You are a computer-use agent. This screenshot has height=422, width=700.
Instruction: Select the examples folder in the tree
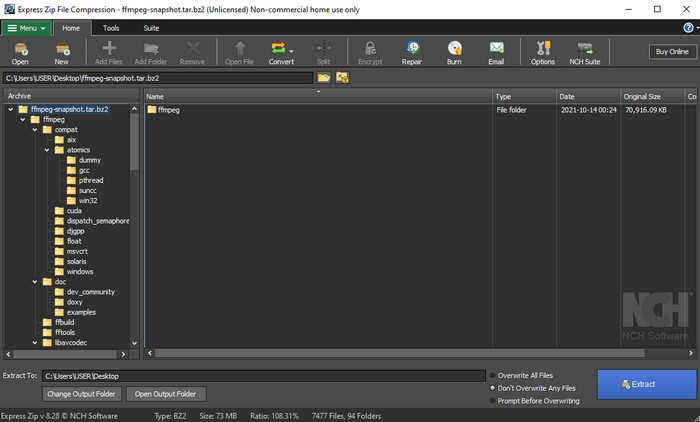tap(75, 312)
